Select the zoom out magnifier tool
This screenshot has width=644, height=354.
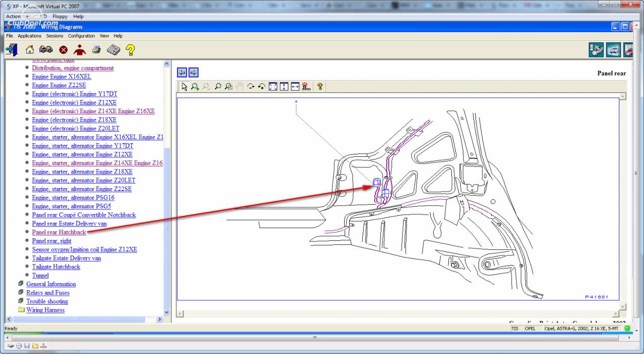(x=206, y=86)
